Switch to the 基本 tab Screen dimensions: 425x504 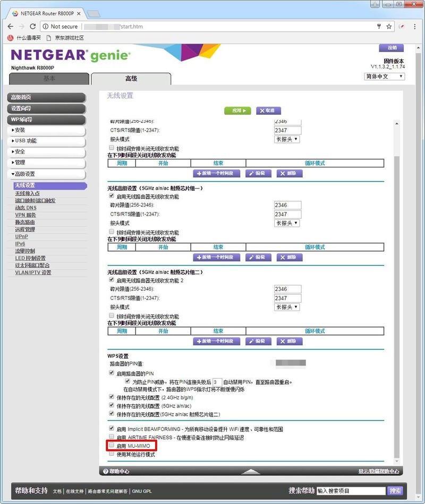tap(49, 79)
